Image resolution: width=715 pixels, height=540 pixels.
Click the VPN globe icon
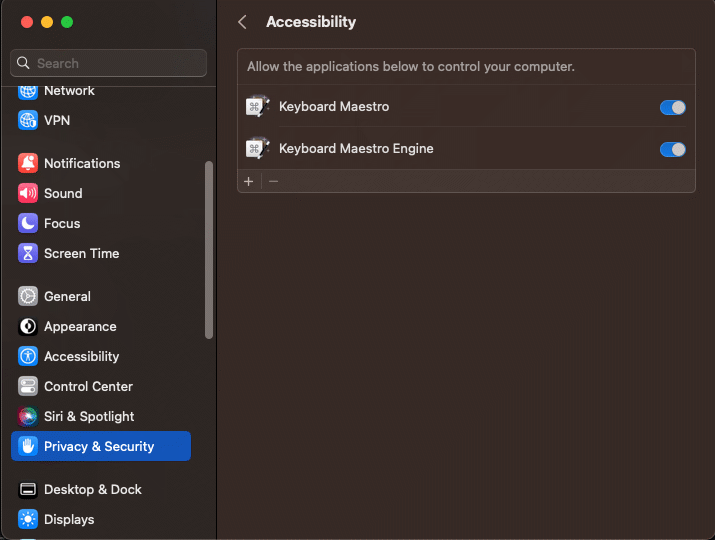point(28,120)
